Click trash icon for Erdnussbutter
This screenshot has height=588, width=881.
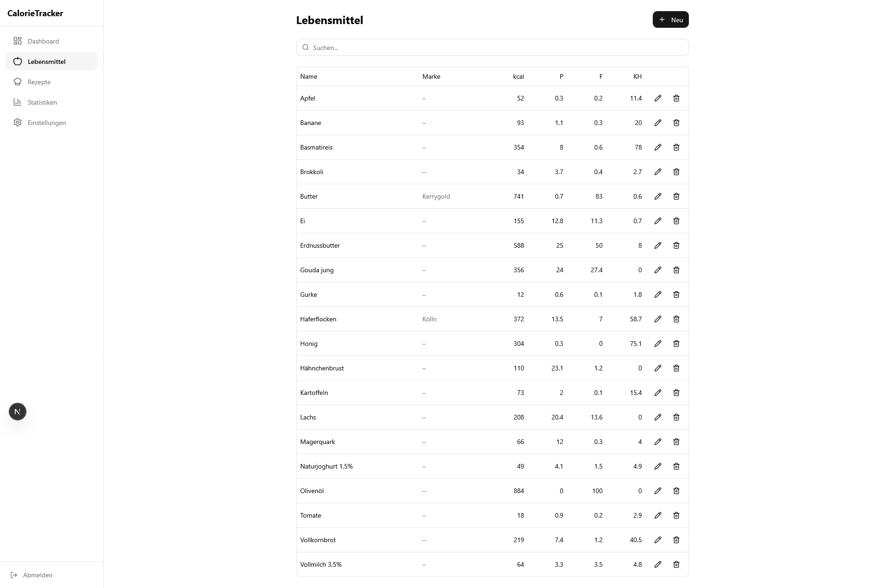pos(676,245)
